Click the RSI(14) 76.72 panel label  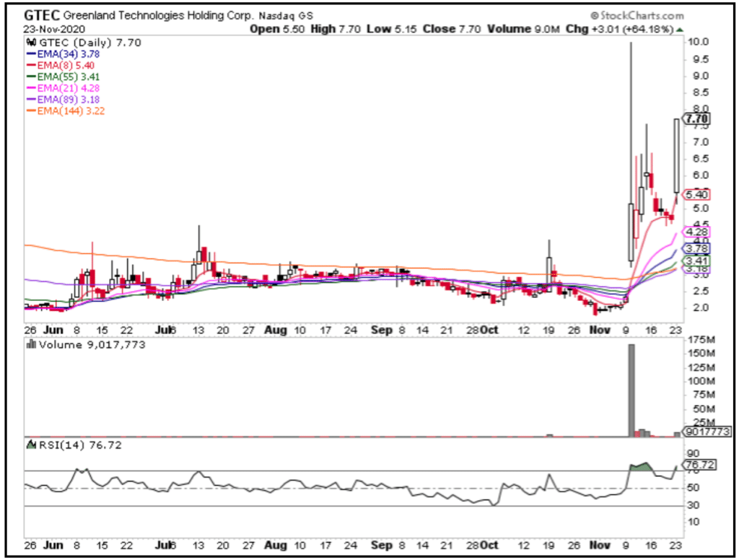pos(80,445)
